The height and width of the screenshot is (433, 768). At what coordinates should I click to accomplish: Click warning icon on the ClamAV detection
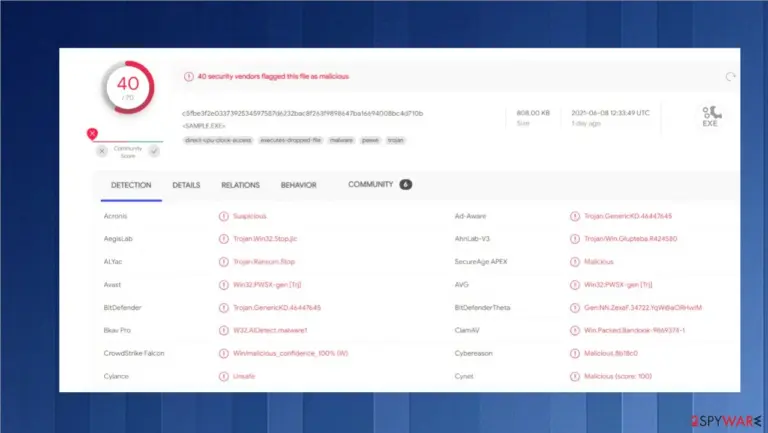[575, 330]
